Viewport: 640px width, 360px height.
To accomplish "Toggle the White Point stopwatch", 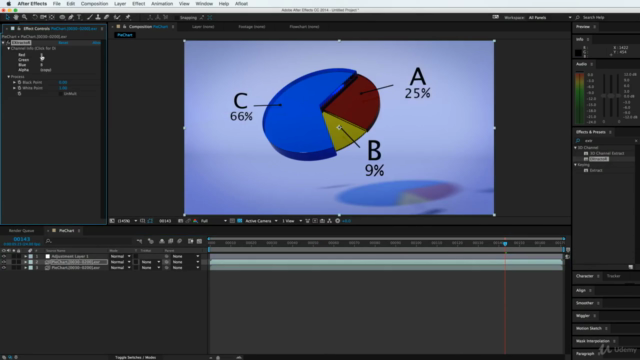I will (19, 88).
